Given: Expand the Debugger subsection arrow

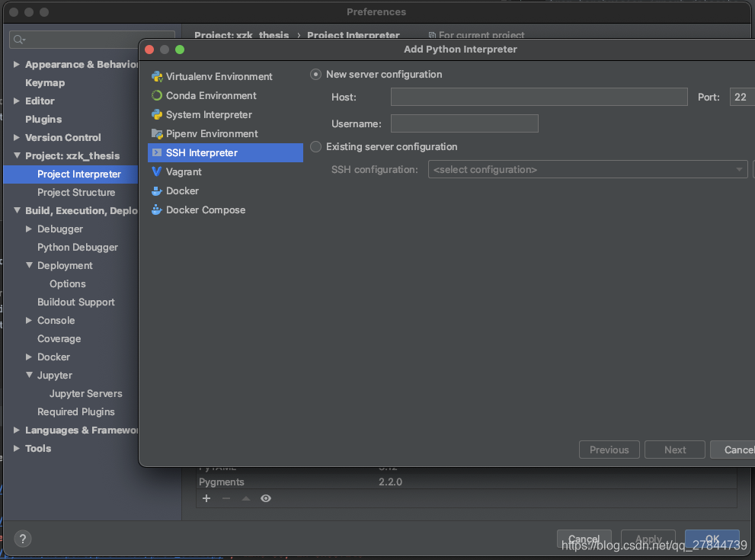Looking at the screenshot, I should tap(29, 229).
